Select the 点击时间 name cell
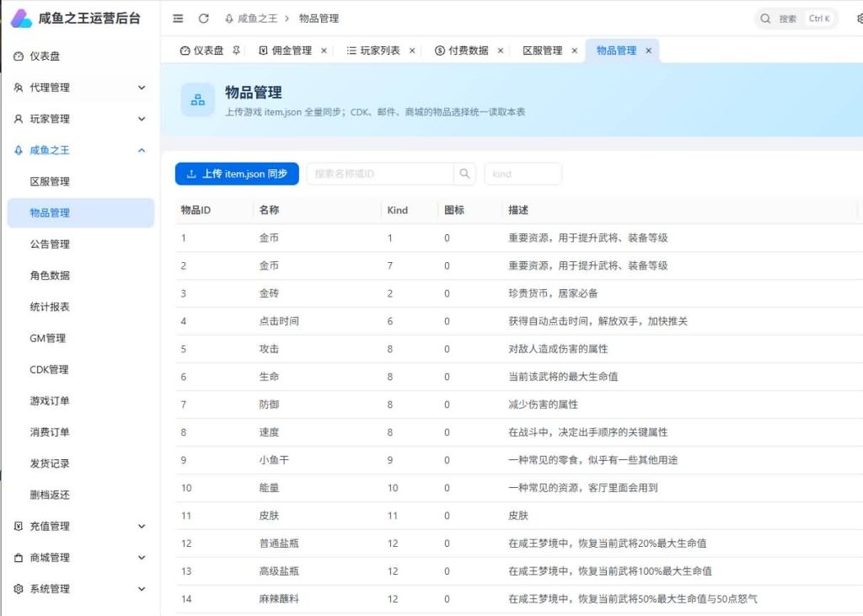This screenshot has width=863, height=616. pyautogui.click(x=279, y=321)
